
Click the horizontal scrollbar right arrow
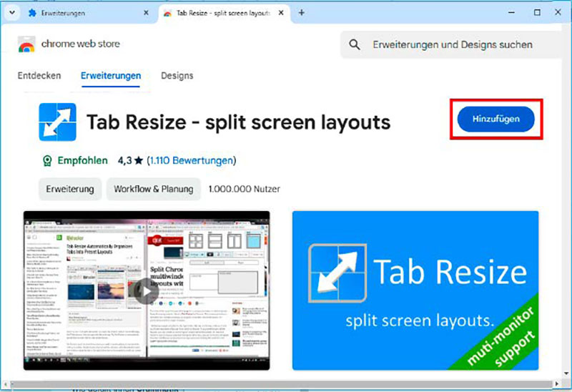pos(557,384)
